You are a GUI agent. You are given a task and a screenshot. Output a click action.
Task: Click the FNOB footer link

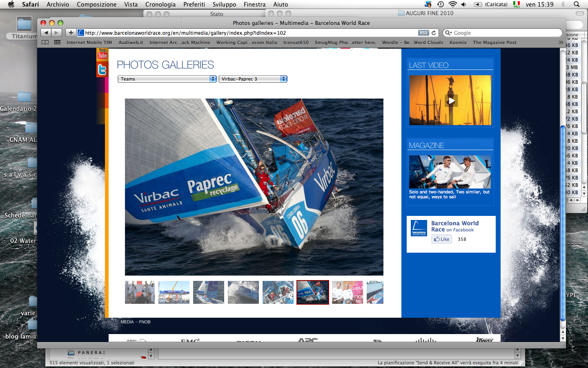pyautogui.click(x=145, y=322)
